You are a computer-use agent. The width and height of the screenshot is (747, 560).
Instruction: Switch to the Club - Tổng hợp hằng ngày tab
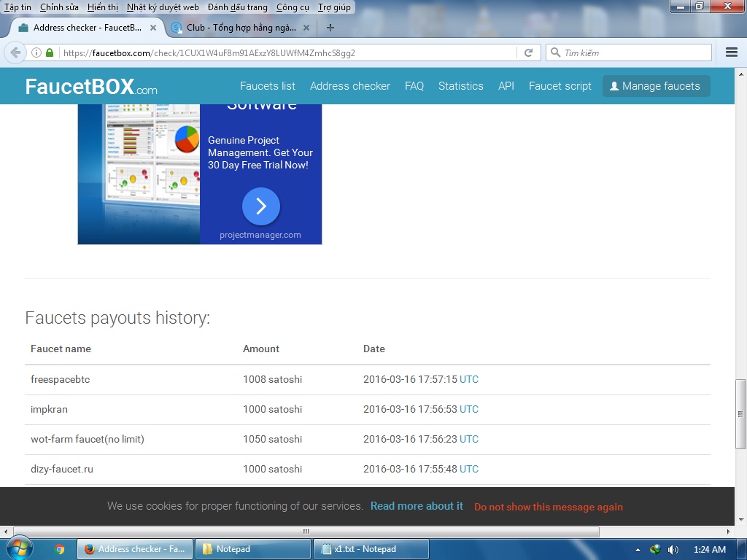(x=241, y=28)
